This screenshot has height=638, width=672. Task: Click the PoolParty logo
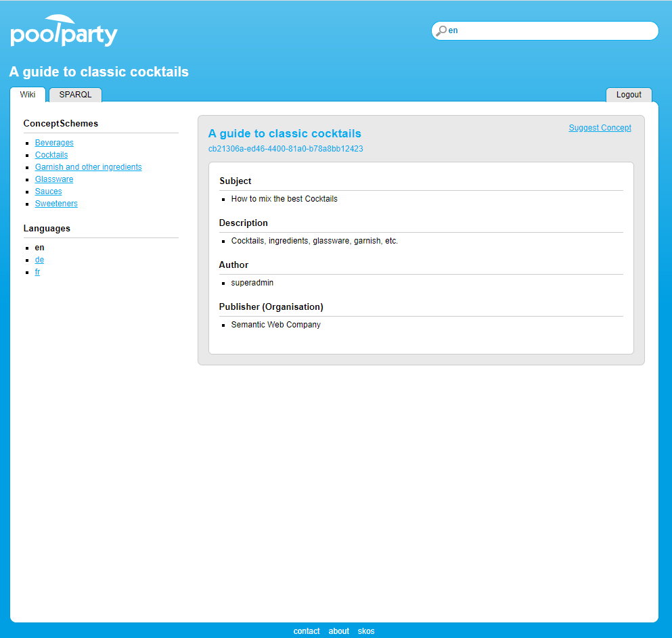64,32
